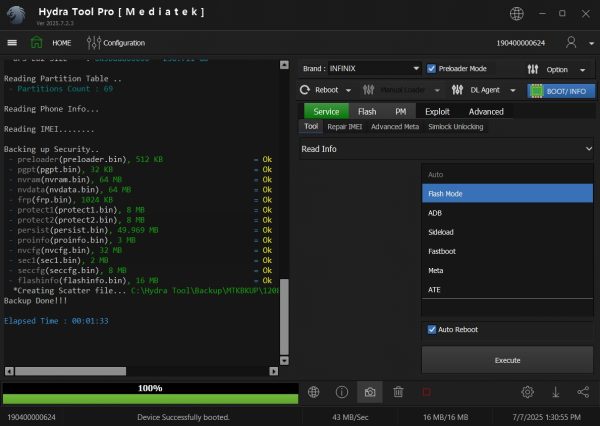Click the Execute button
600x426 pixels.
(x=507, y=360)
